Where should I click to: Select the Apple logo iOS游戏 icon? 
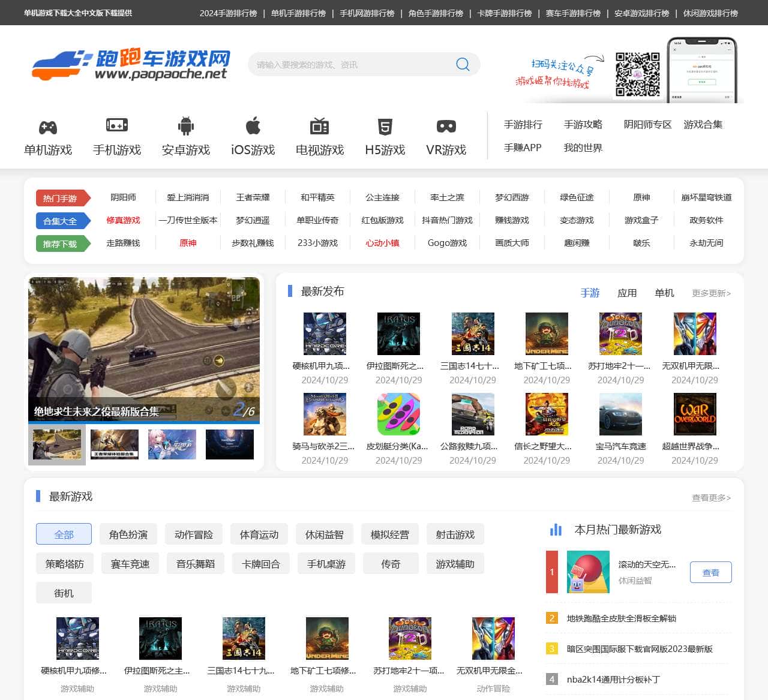tap(253, 127)
